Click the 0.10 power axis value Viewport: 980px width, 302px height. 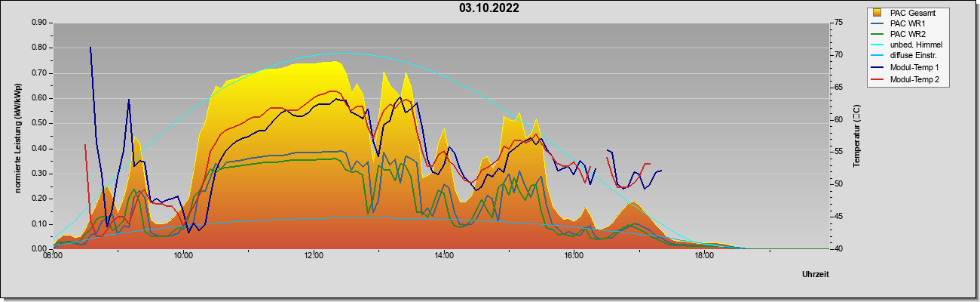[39, 223]
